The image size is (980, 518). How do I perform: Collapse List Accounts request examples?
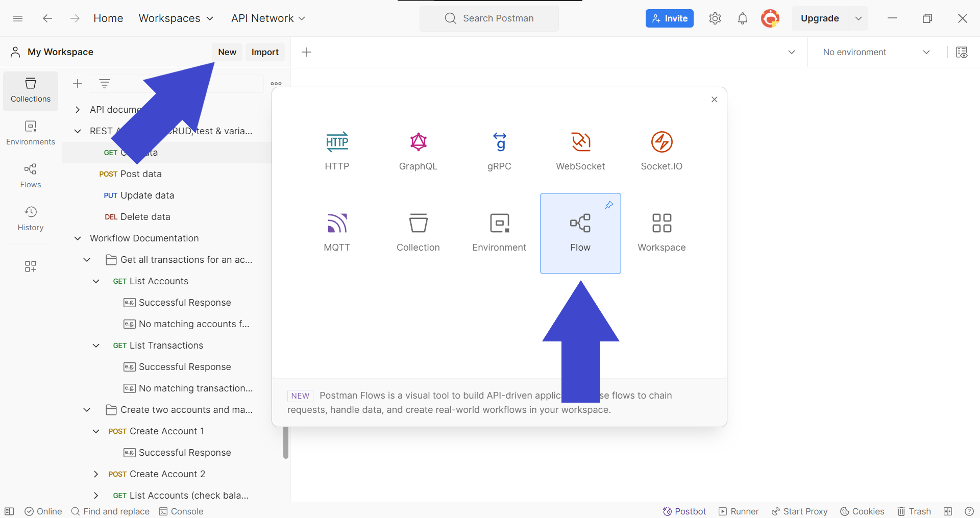(x=96, y=281)
